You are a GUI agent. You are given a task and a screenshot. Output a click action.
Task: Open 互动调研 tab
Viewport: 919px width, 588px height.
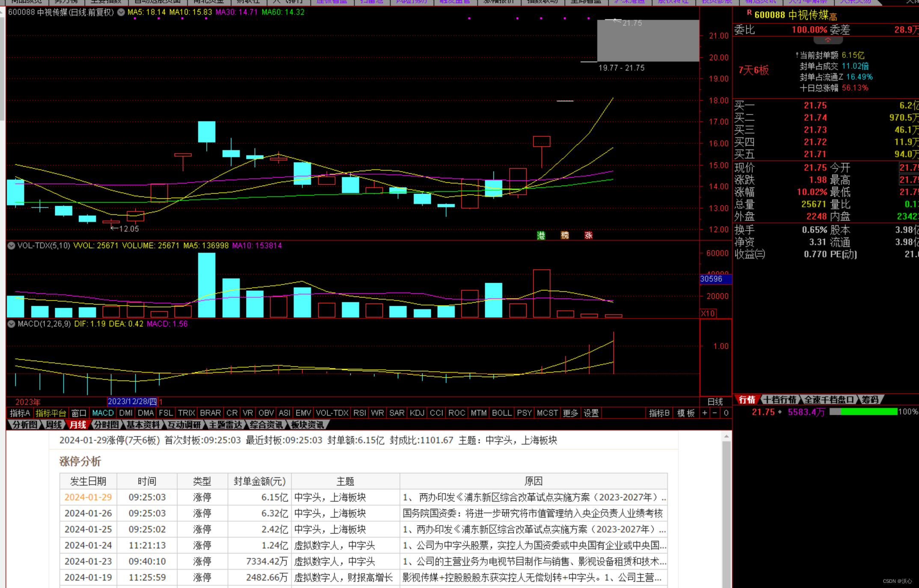tap(184, 425)
